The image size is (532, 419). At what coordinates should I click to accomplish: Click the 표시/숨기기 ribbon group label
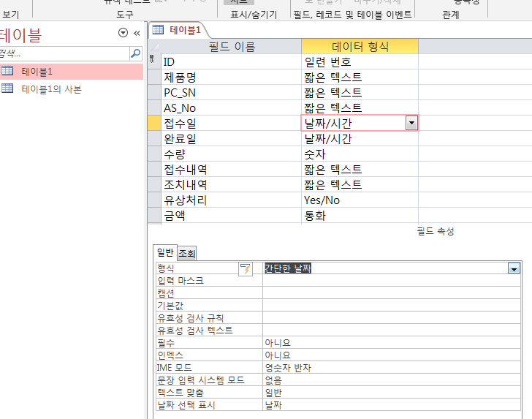tap(254, 15)
